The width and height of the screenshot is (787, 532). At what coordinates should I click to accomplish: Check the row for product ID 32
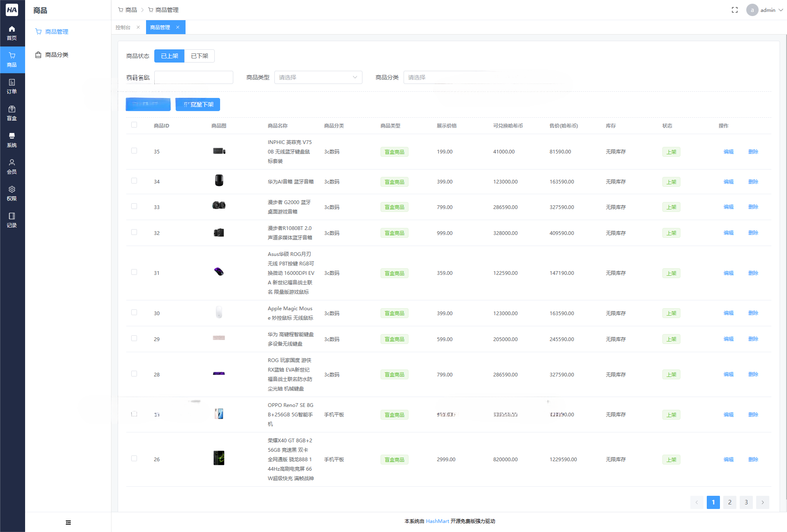134,232
